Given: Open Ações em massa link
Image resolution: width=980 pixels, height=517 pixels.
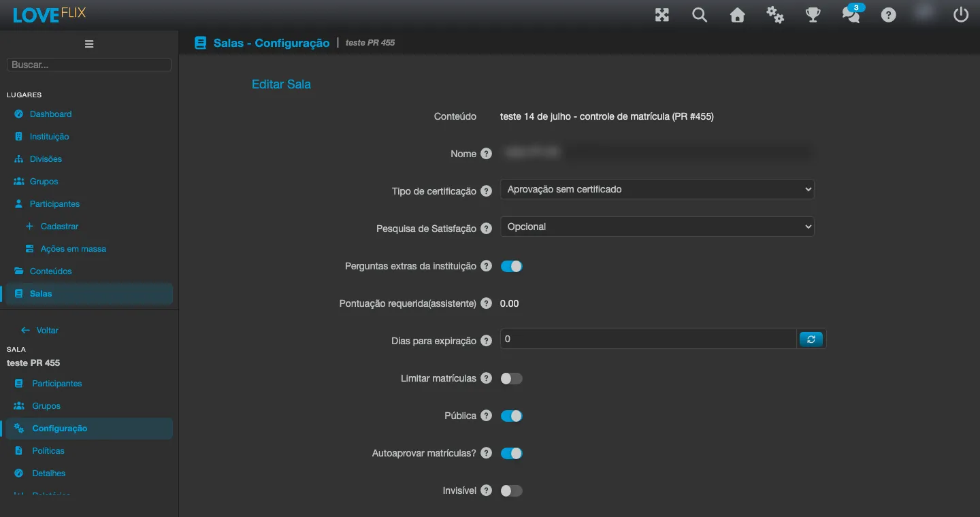Looking at the screenshot, I should 73,249.
